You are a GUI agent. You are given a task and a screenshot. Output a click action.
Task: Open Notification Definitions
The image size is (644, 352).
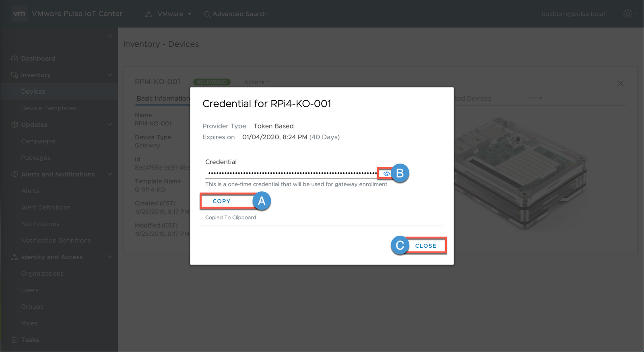pos(56,240)
